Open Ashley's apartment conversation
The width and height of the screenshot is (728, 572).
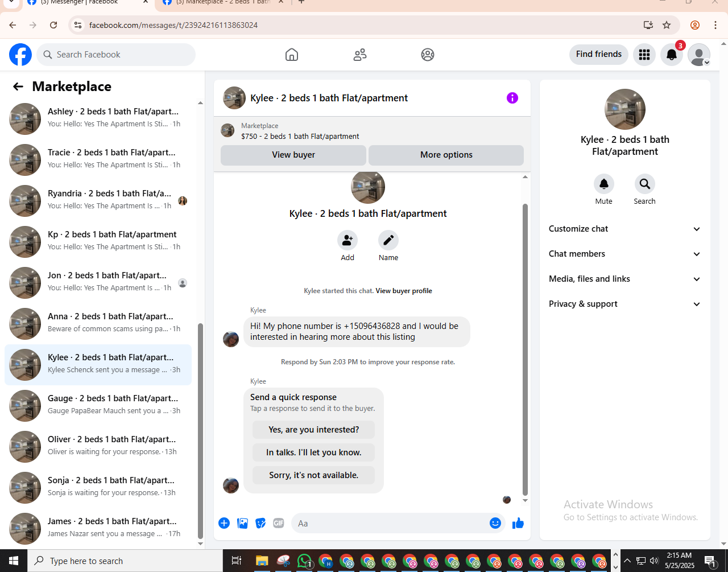coord(98,119)
